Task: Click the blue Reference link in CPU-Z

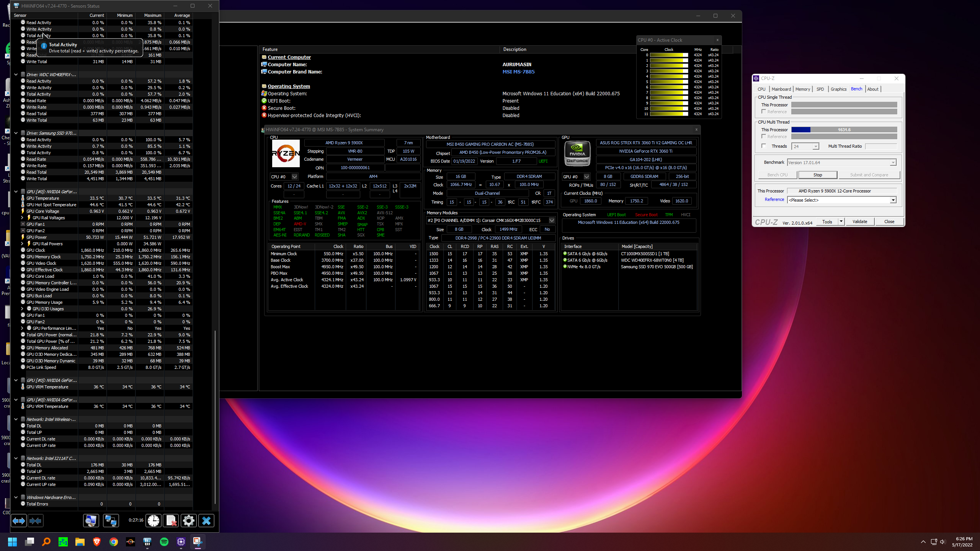Action: click(774, 200)
